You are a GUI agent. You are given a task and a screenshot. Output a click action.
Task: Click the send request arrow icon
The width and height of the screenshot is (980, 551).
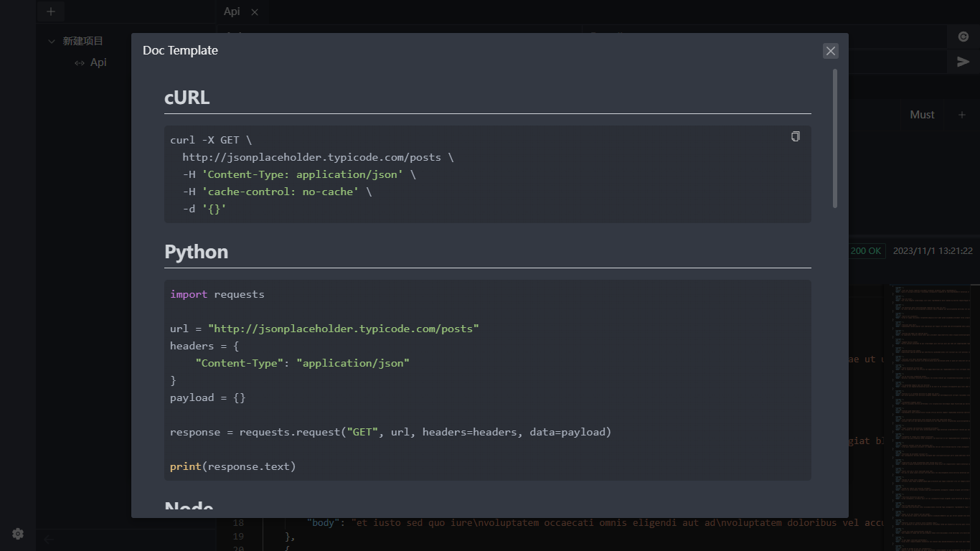(x=963, y=62)
